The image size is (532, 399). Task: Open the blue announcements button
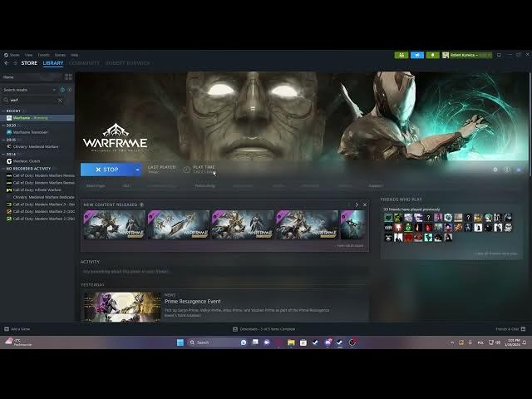point(417,55)
